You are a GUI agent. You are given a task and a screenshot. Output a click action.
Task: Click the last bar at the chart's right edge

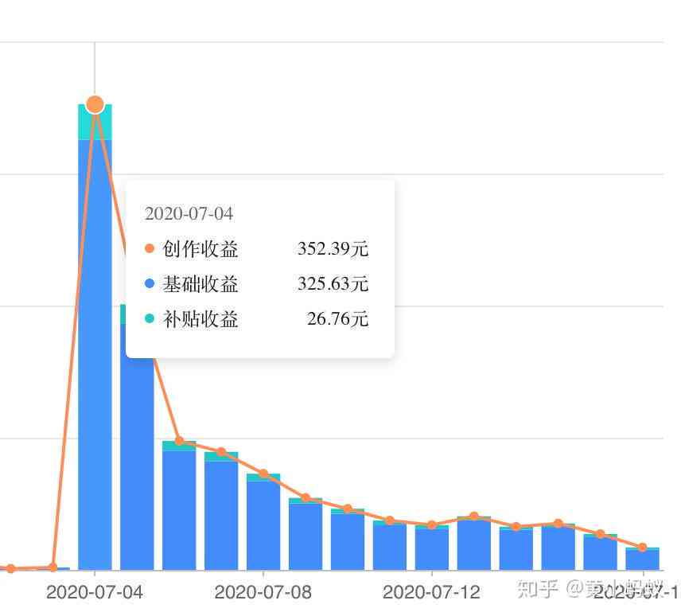pyautogui.click(x=642, y=559)
